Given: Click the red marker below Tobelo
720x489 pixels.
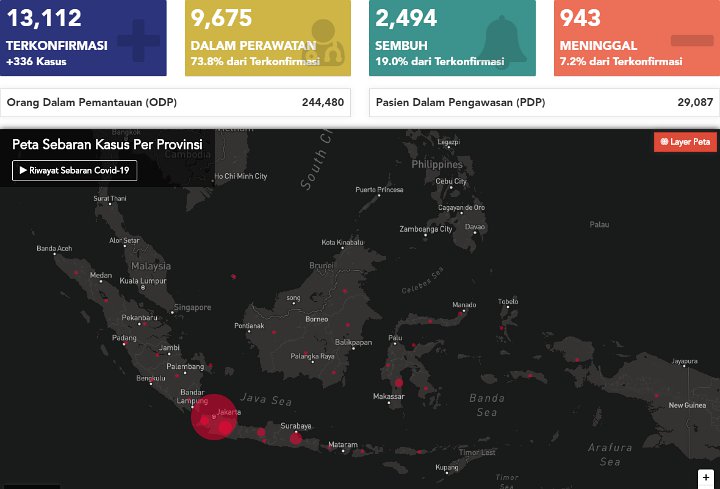Looking at the screenshot, I should pyautogui.click(x=501, y=328).
